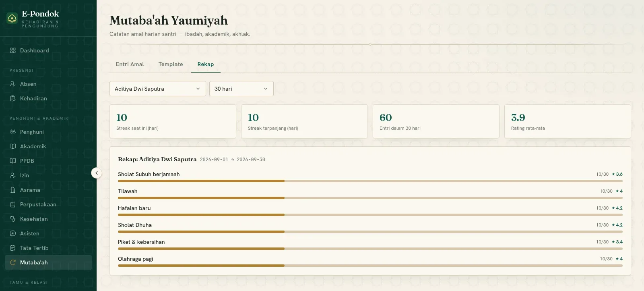
Task: Click the Streak saat ini stat card
Action: (173, 121)
